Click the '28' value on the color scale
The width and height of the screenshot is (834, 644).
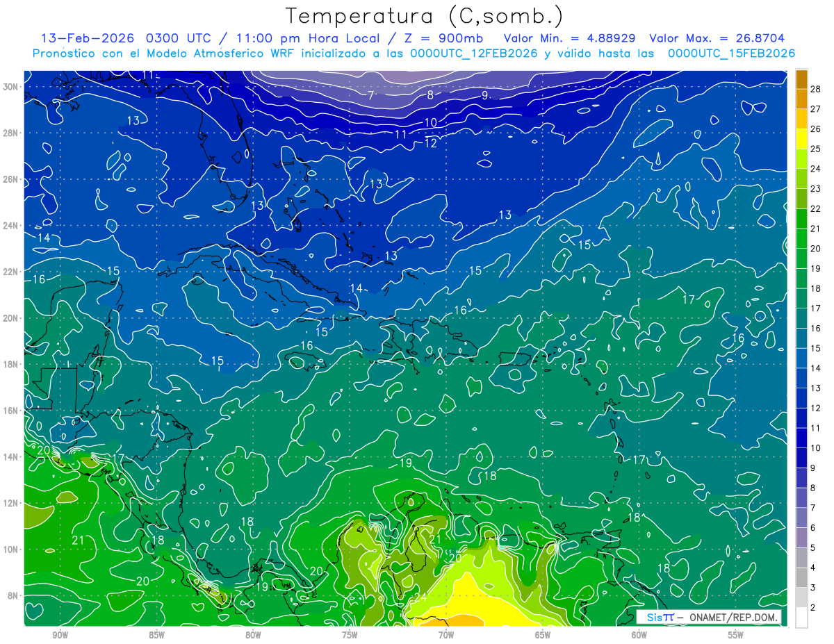[815, 89]
